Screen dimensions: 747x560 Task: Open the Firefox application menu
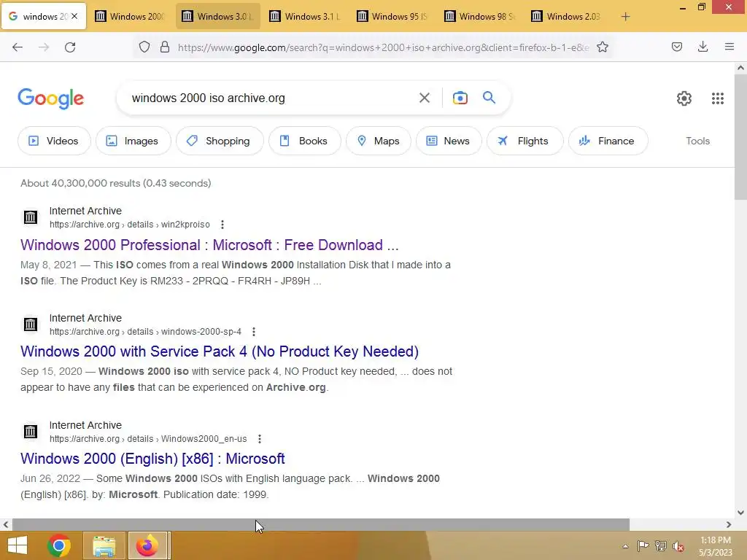coord(729,47)
